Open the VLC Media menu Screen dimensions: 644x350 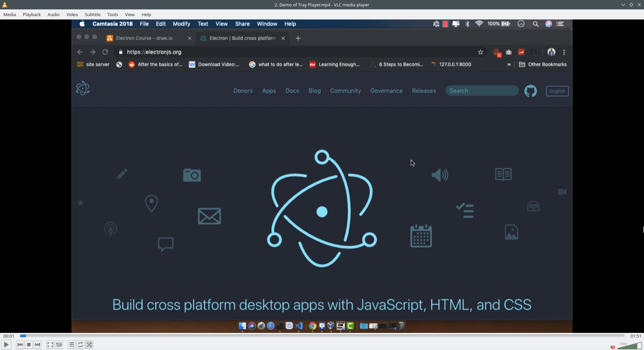tap(10, 14)
